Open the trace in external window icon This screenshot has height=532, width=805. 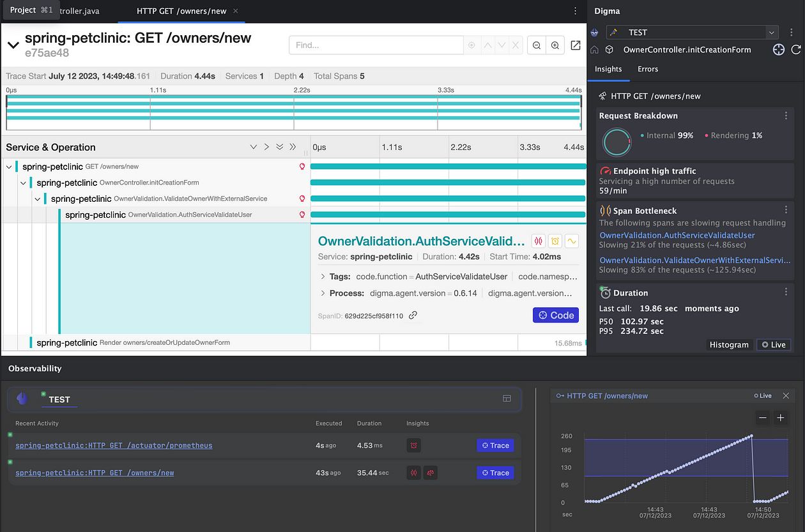tap(576, 45)
